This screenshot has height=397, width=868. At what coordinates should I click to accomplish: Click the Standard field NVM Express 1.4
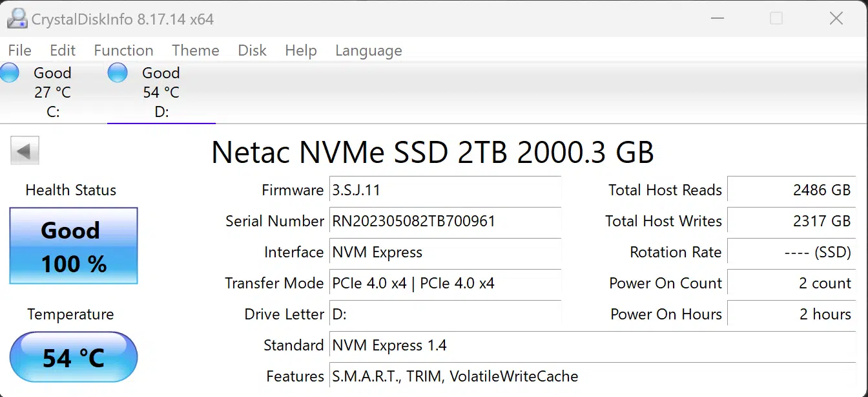pos(592,345)
